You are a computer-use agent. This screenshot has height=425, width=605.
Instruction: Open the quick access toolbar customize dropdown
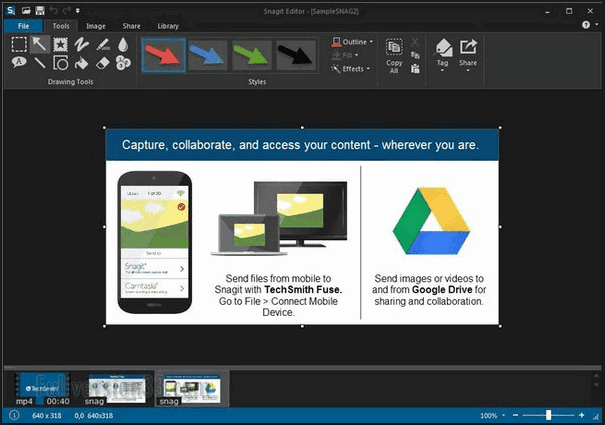(x=78, y=10)
